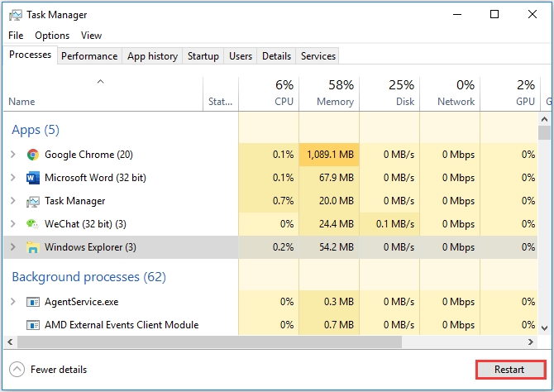Sort by the Status column header
Screen dimensions: 554x392
click(x=221, y=93)
